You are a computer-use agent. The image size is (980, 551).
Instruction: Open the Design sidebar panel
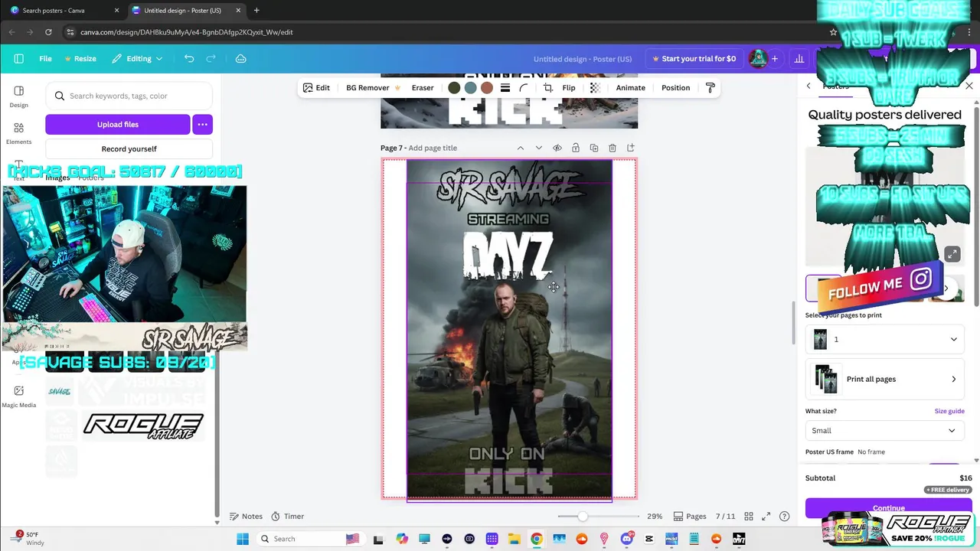coord(19,96)
